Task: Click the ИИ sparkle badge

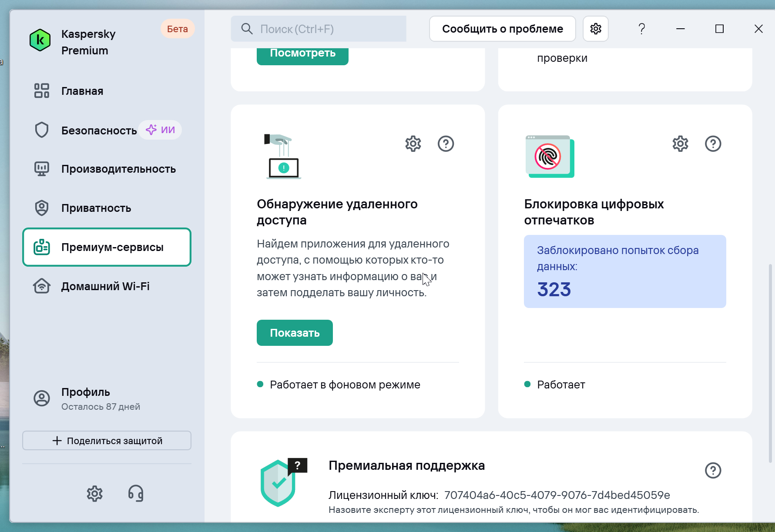Action: [160, 130]
